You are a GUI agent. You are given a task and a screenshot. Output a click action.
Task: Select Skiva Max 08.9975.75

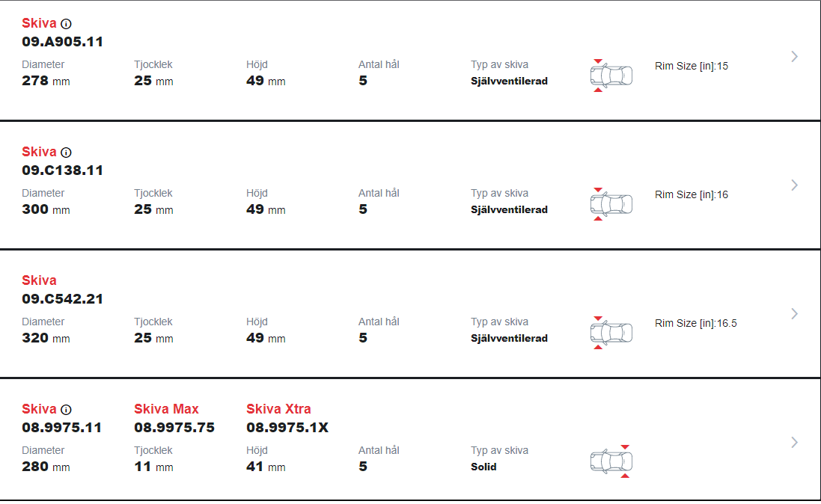tap(174, 419)
